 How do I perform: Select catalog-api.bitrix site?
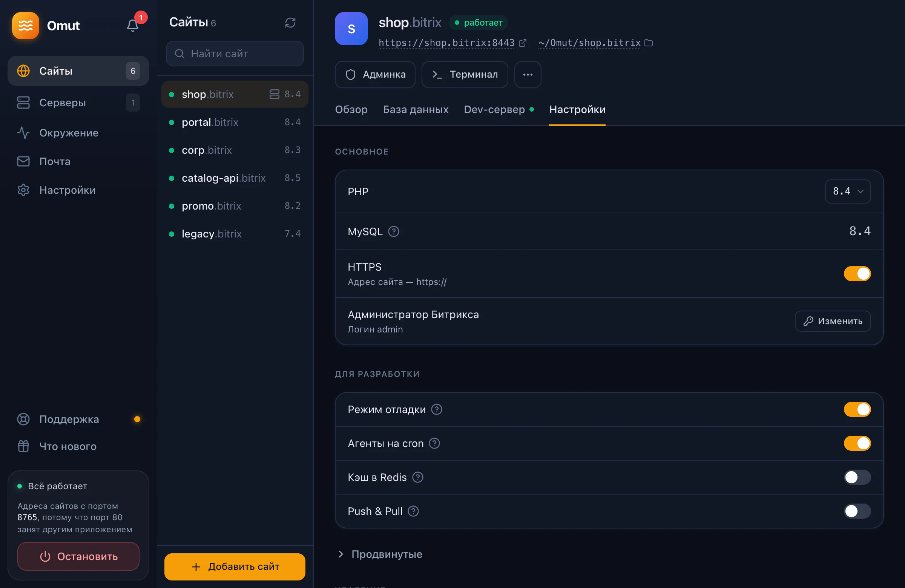(235, 178)
